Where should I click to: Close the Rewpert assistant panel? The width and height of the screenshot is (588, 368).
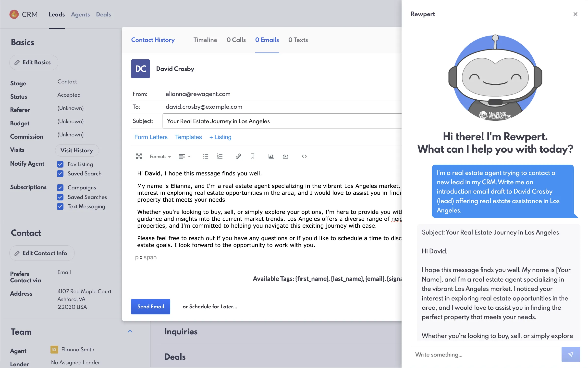coord(575,14)
